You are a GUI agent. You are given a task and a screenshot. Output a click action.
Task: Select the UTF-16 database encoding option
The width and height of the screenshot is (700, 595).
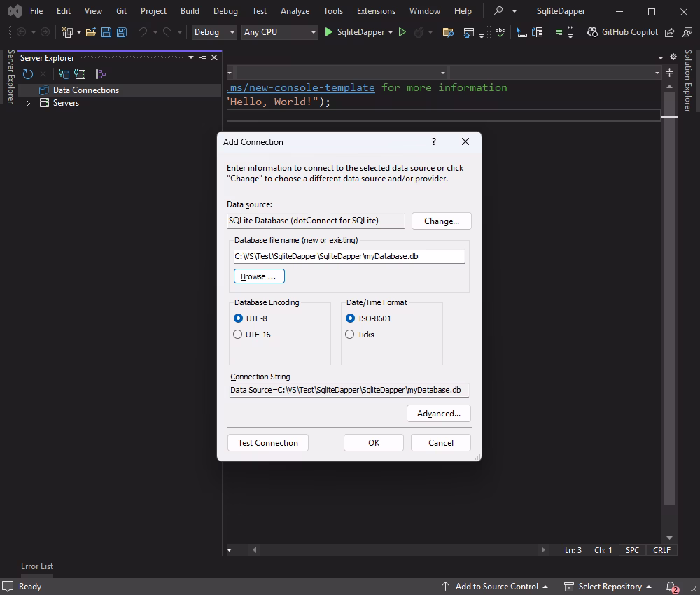click(x=237, y=335)
